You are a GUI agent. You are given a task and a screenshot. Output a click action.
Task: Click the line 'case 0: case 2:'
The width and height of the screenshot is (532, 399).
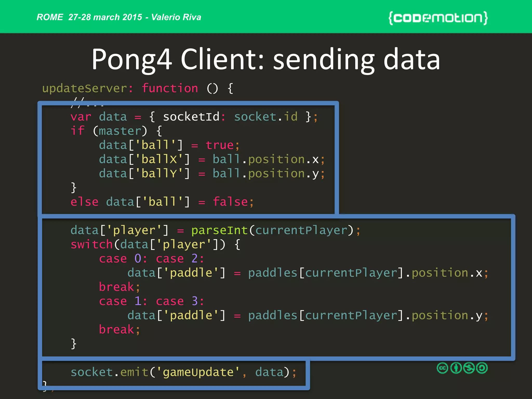coord(152,259)
